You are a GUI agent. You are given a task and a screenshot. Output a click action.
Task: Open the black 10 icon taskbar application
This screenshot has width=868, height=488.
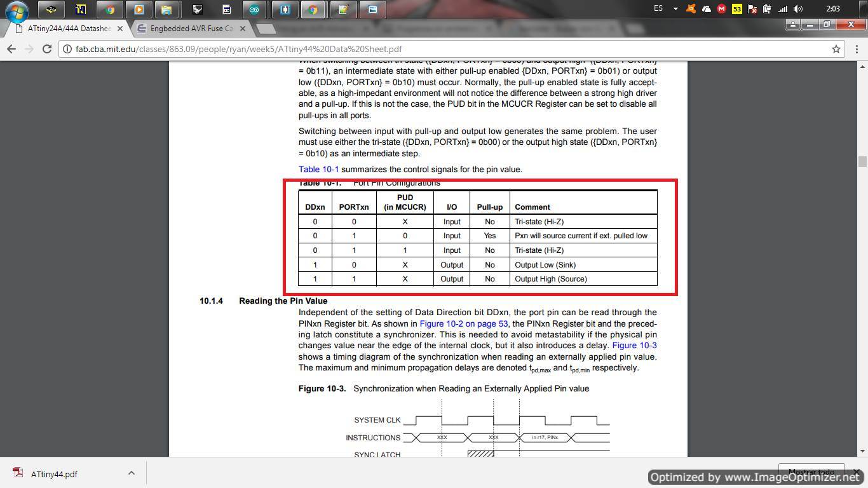tap(80, 10)
